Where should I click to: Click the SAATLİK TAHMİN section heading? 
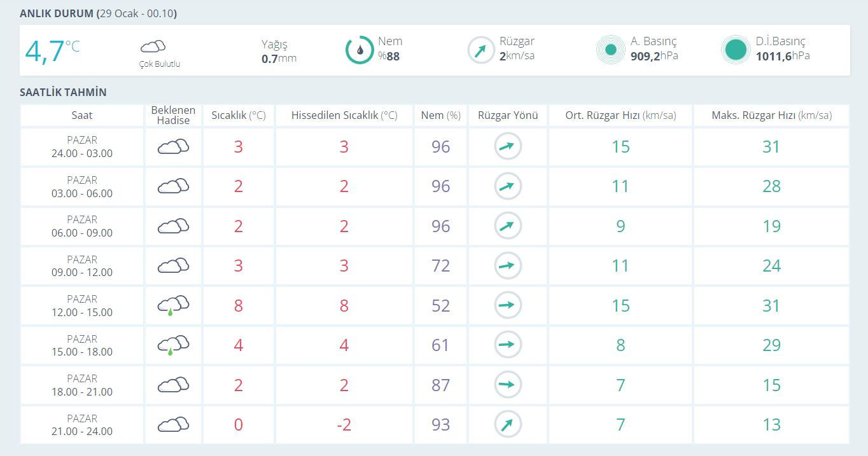coord(63,92)
